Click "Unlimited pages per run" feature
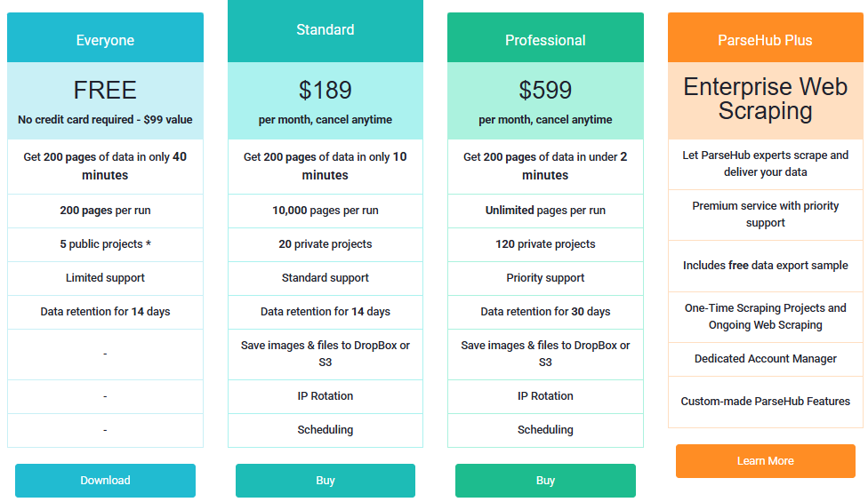 (545, 211)
